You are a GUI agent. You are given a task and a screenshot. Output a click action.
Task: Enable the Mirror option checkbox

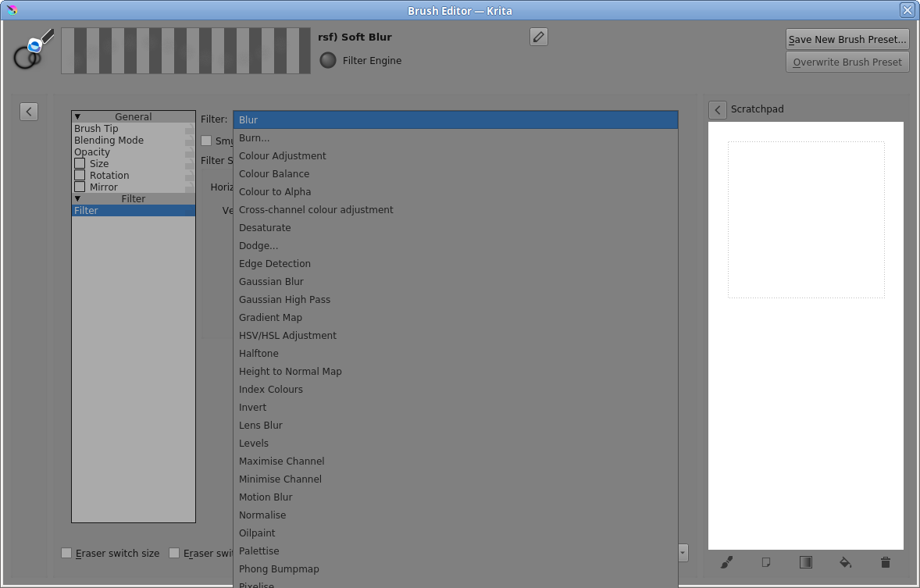pos(80,187)
